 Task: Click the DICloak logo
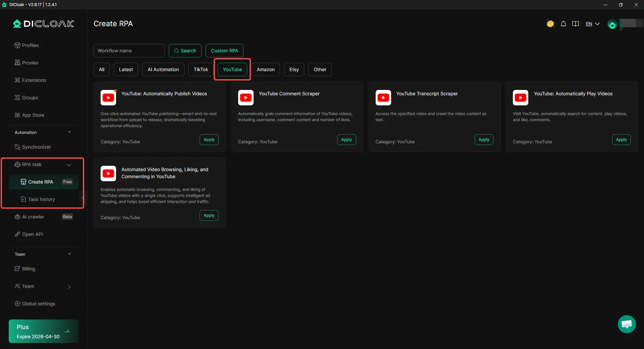tap(44, 24)
